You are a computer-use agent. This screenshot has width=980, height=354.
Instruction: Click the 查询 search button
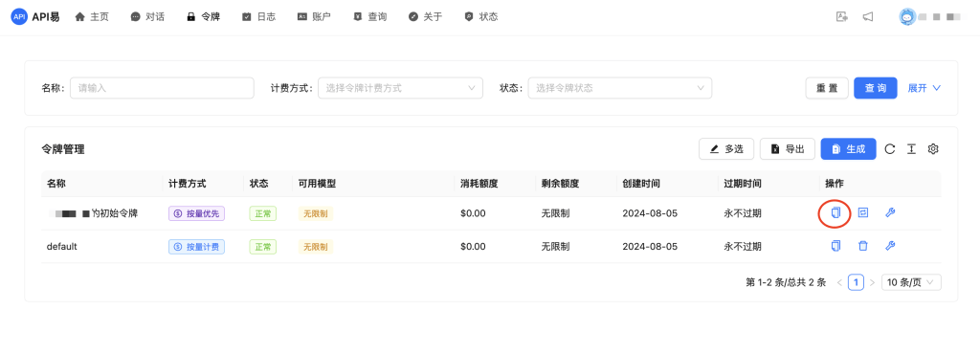coord(876,88)
